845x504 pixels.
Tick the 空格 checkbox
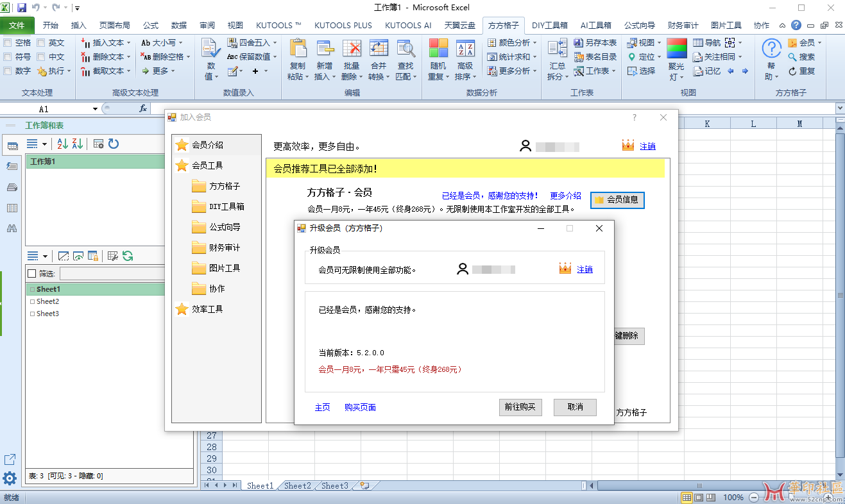click(8, 43)
